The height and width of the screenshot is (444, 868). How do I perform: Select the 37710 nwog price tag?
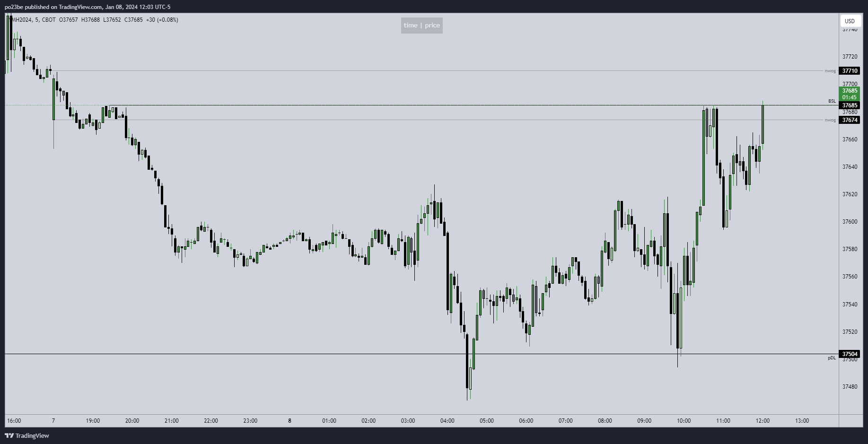[x=850, y=71]
